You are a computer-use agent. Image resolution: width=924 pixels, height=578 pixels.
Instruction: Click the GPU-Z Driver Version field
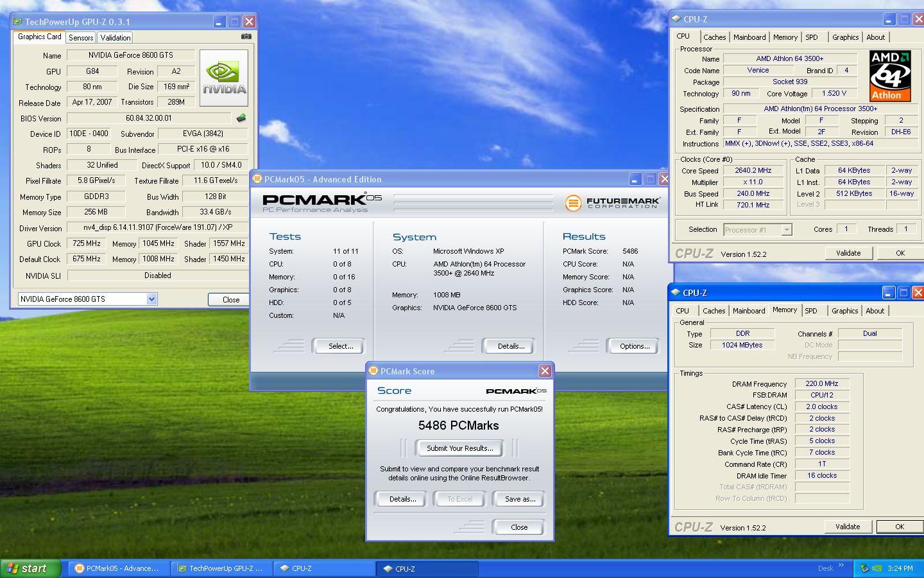tap(157, 227)
